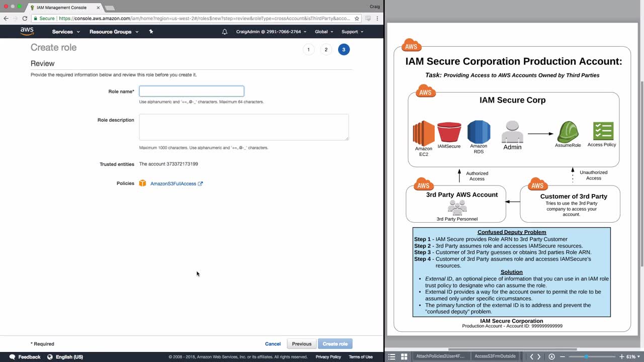Open the Terms of Use link
644x362 pixels.
(361, 357)
